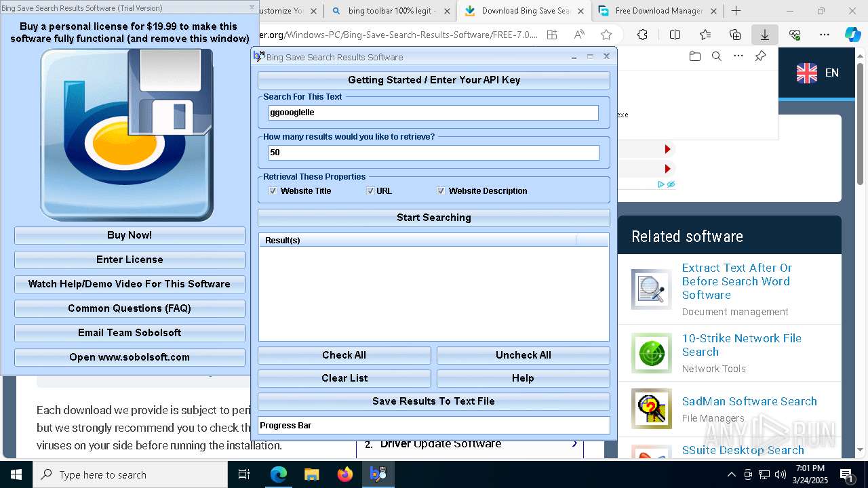Open Edge Settings and more ellipsis
The width and height of the screenshot is (868, 488).
click(x=825, y=35)
